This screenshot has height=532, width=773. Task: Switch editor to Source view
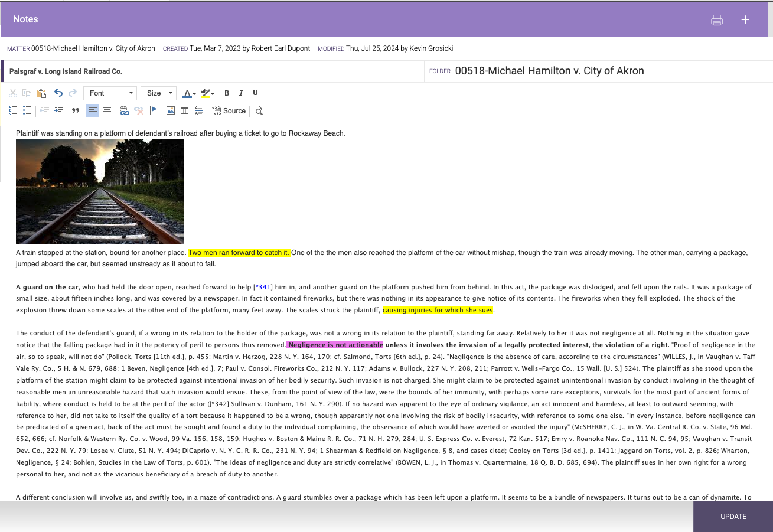click(x=229, y=110)
